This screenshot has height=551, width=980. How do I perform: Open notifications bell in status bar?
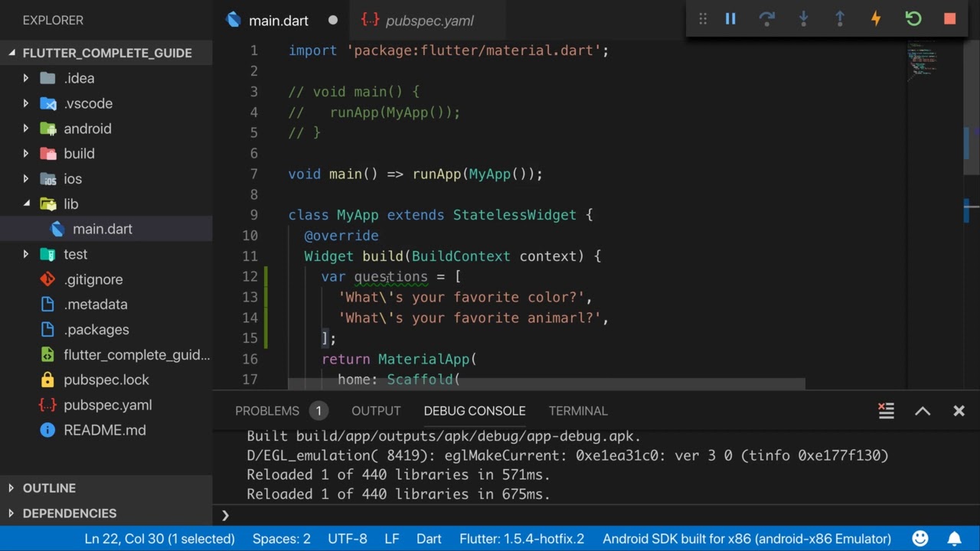click(x=955, y=539)
